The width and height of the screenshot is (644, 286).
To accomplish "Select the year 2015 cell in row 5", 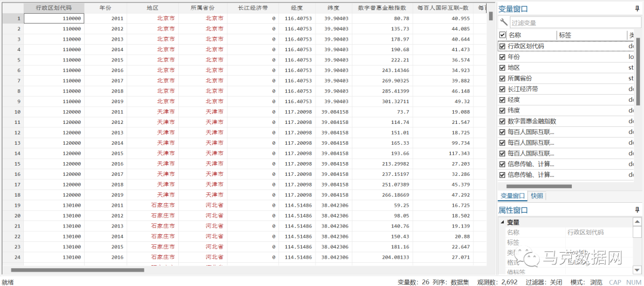I will click(x=106, y=60).
